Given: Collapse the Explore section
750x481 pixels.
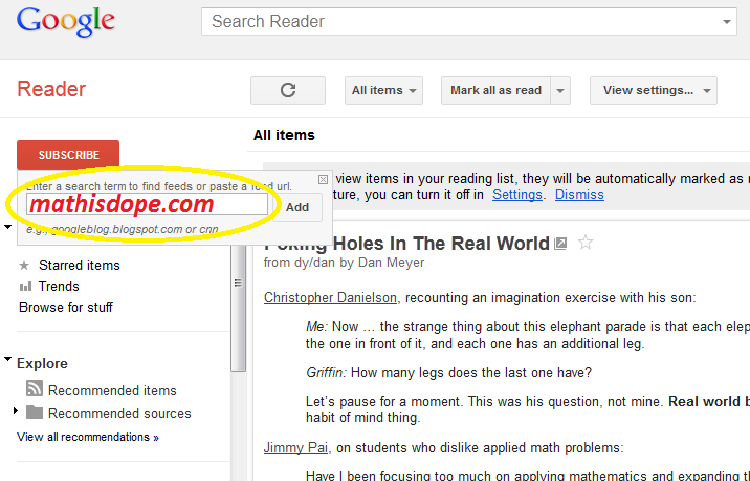Looking at the screenshot, I should (8, 360).
